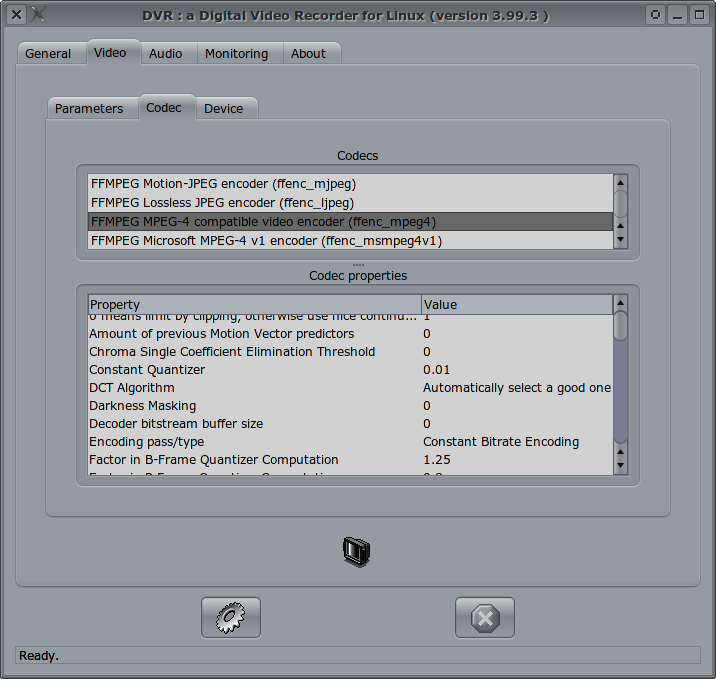The height and width of the screenshot is (679, 716).
Task: Click the title bar sticky circle button
Action: tap(655, 15)
